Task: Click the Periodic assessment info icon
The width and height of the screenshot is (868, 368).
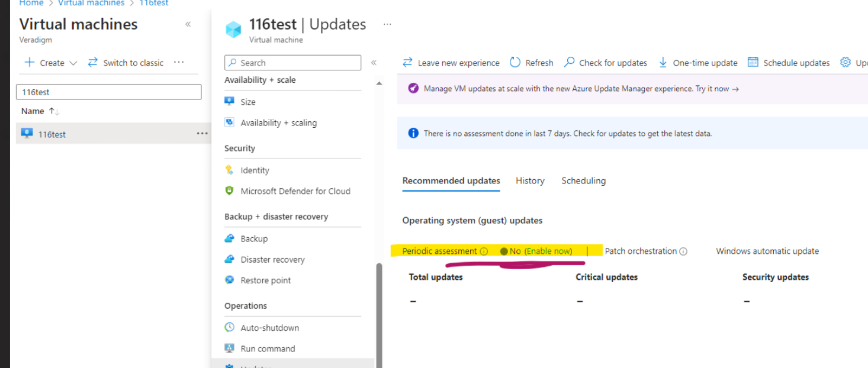Action: pyautogui.click(x=484, y=251)
